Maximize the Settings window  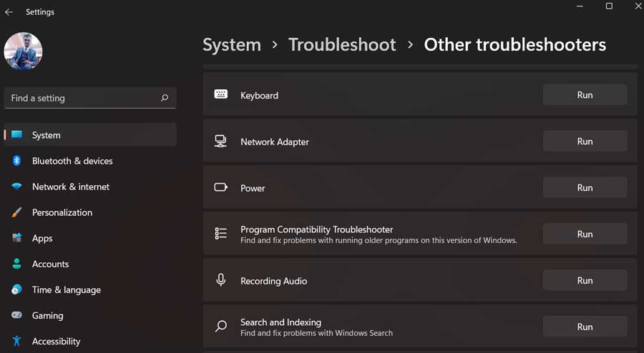point(609,6)
